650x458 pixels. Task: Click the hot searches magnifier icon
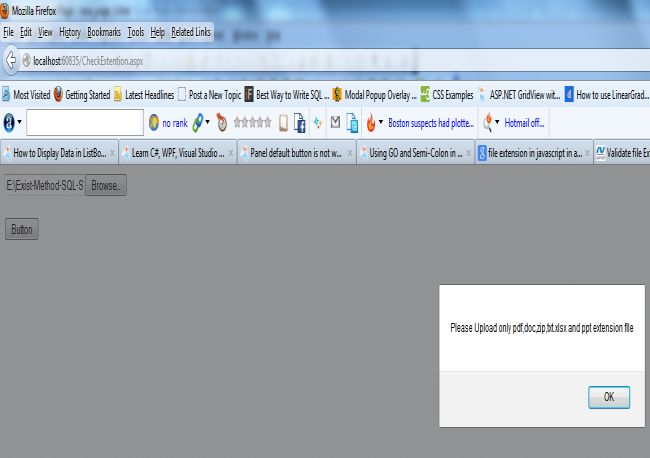pyautogui.click(x=488, y=123)
